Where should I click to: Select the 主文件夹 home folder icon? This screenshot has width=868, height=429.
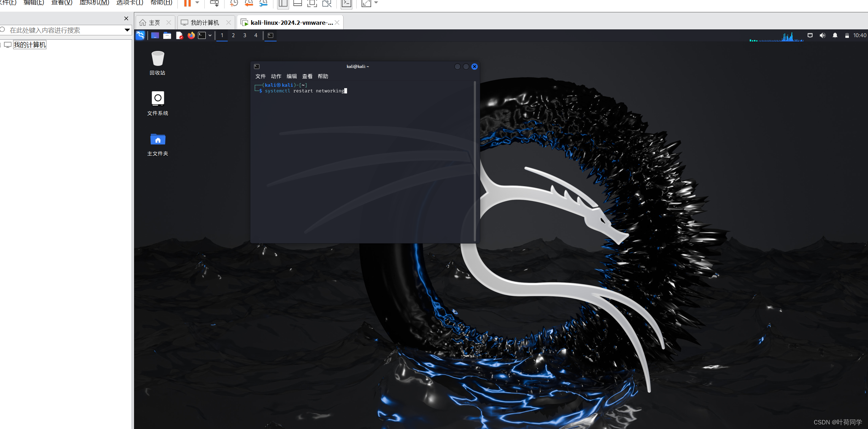pyautogui.click(x=158, y=144)
